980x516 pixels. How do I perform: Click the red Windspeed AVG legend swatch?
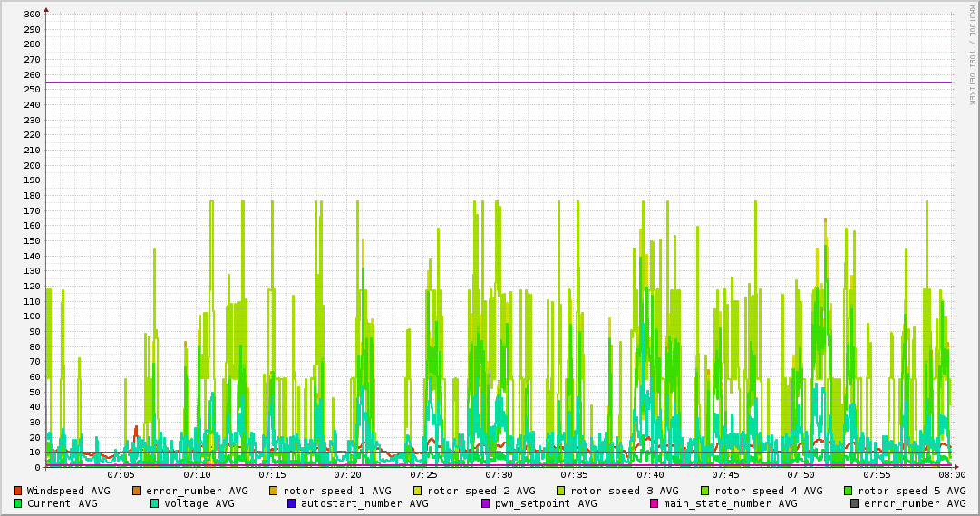pos(18,491)
